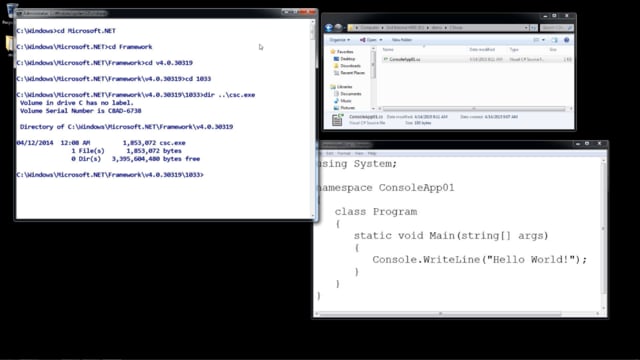Click the Music library icon
Image resolution: width=640 pixels, height=360 pixels.
[x=336, y=100]
